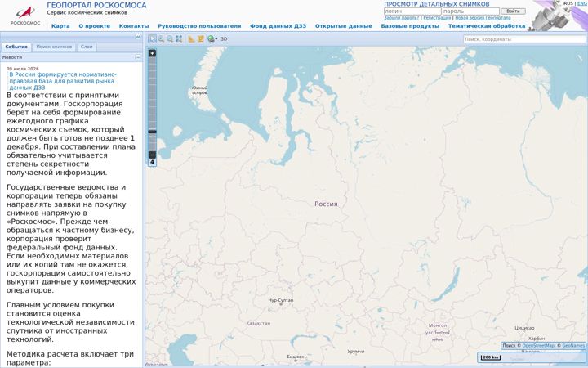Screen dimensions: 588x368
Task: Open the news headline about нормативно-правовая база
Action: [x=63, y=81]
